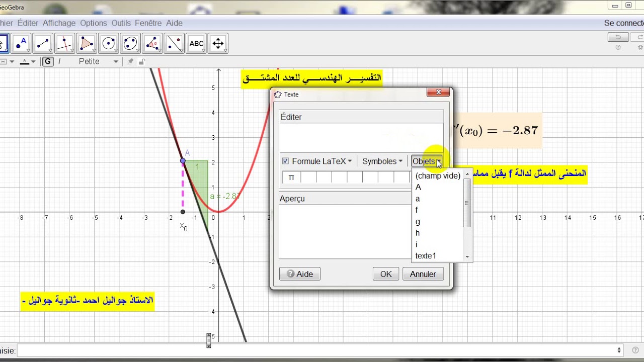This screenshot has width=644, height=362.
Task: Click the point on the x-axis above x0
Action: point(183,212)
